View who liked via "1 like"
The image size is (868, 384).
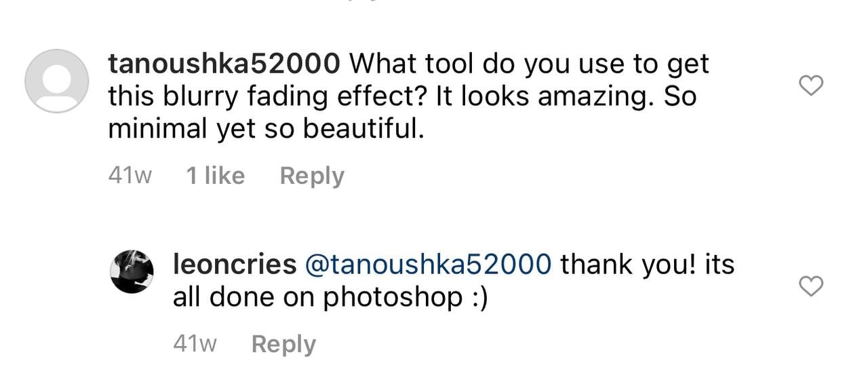tap(215, 176)
